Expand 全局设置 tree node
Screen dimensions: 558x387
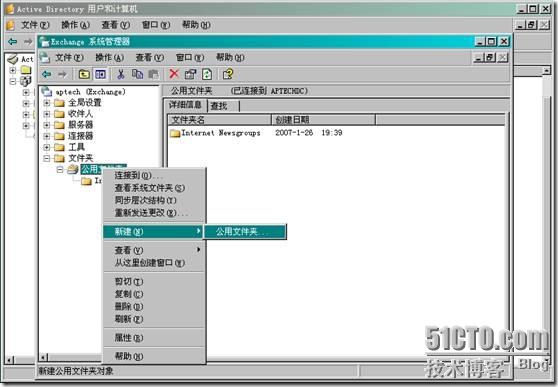47,103
